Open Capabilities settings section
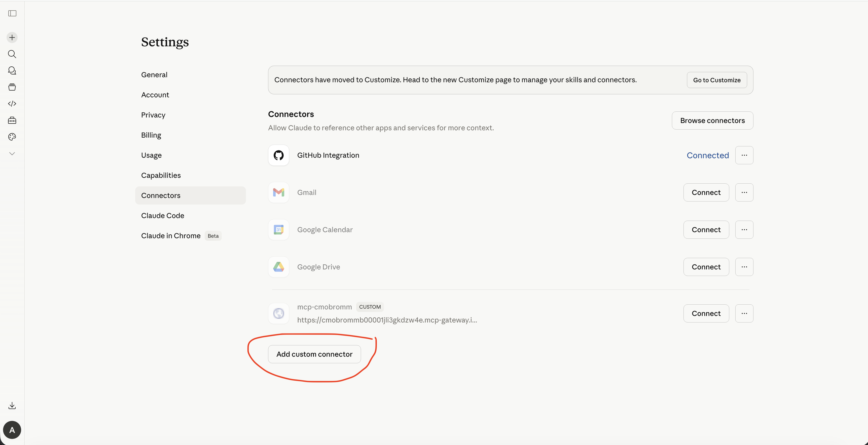This screenshot has height=445, width=868. tap(190, 175)
